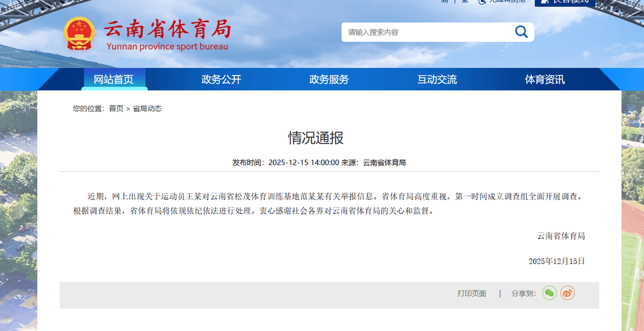Switch to traditional Chinese with 繁 toggle
This screenshot has width=644, height=331.
(x=464, y=2)
